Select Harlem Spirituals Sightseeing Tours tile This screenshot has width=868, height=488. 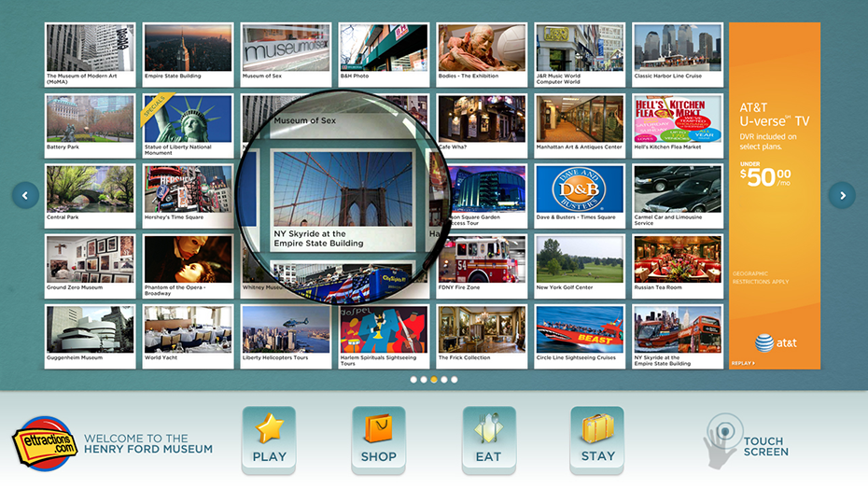pos(384,337)
